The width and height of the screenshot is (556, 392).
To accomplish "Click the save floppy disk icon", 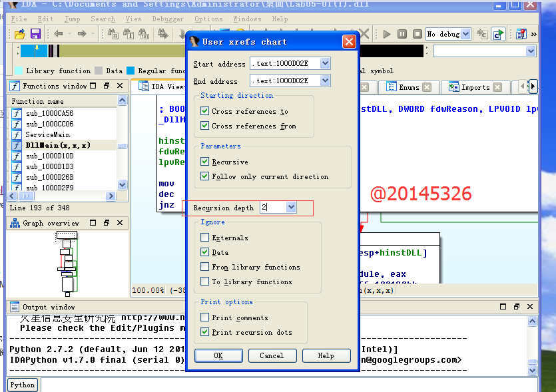I will 35,34.
